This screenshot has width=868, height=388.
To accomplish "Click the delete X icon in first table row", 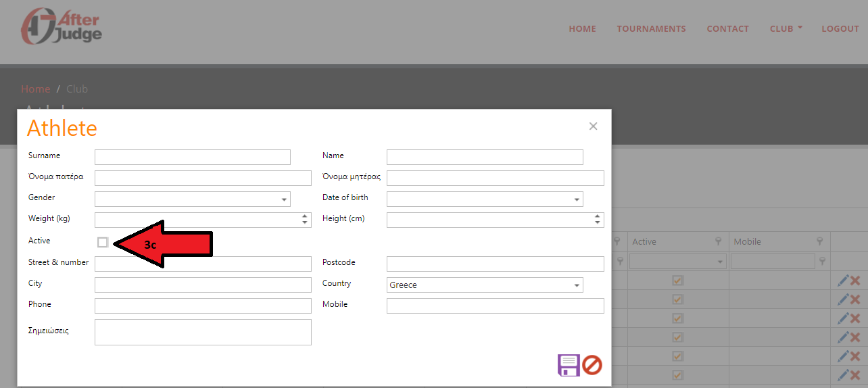I will tap(855, 281).
